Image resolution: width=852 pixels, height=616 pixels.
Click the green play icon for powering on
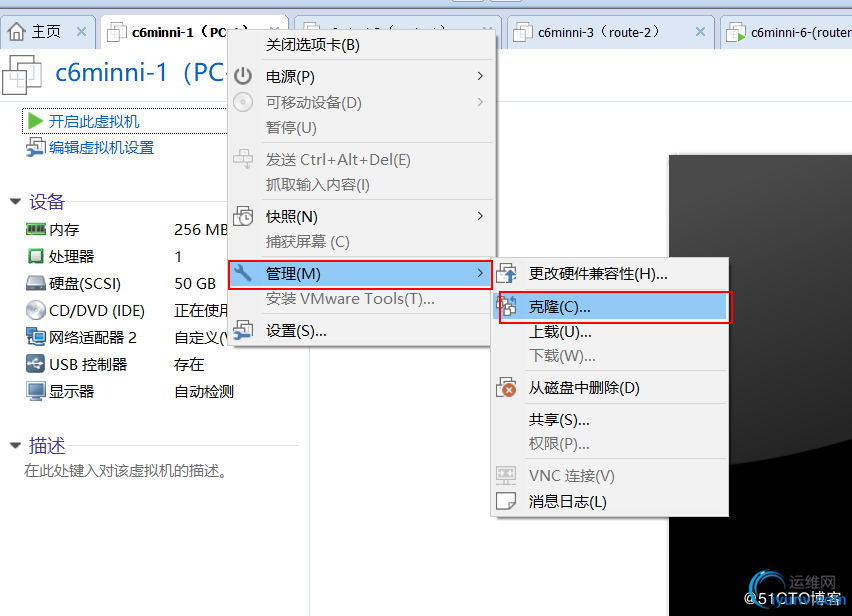click(x=35, y=121)
